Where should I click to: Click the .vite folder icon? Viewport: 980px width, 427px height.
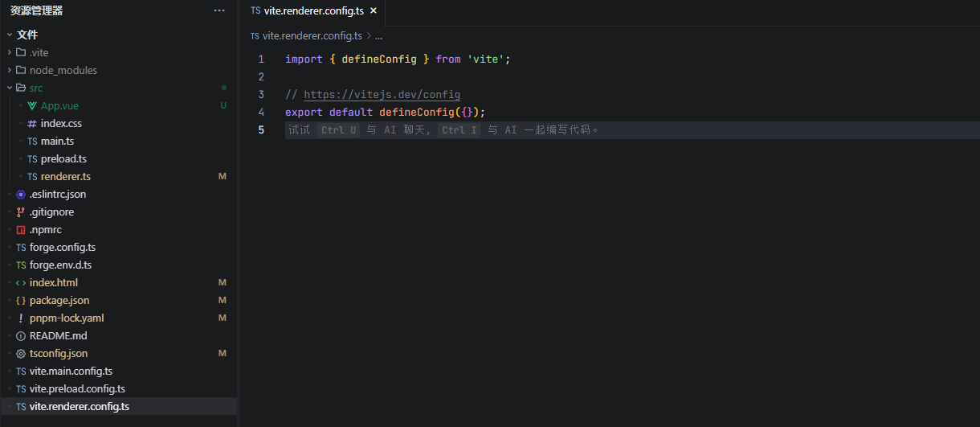point(21,52)
